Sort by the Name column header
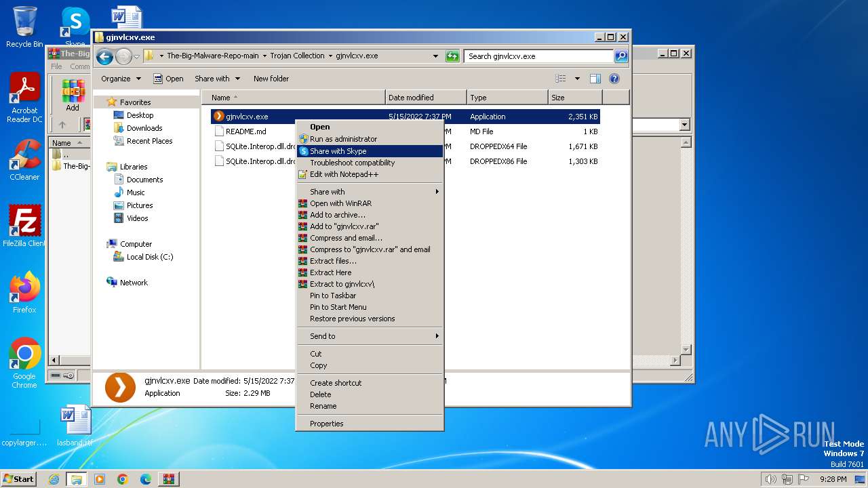Viewport: 868px width, 488px height. 293,98
